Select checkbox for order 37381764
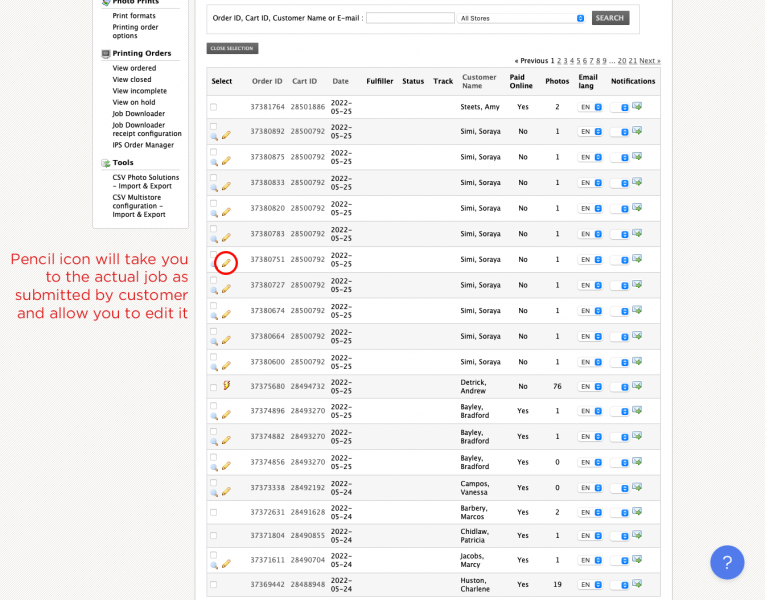 [x=214, y=107]
